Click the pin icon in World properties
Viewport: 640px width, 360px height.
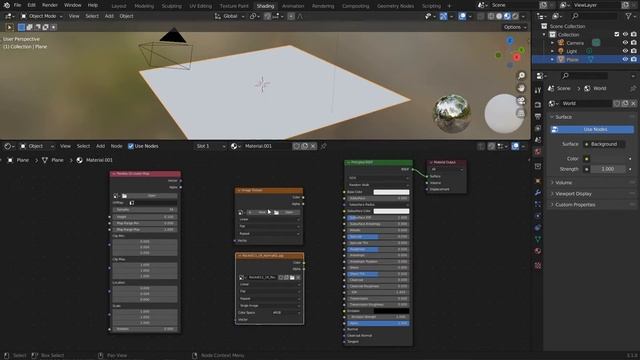pos(633,89)
